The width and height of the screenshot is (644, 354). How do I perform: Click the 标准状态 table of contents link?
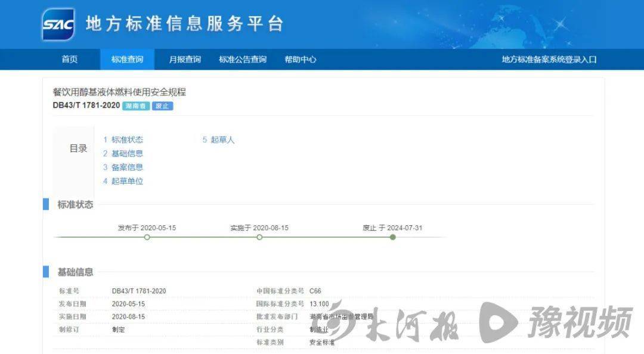[126, 139]
